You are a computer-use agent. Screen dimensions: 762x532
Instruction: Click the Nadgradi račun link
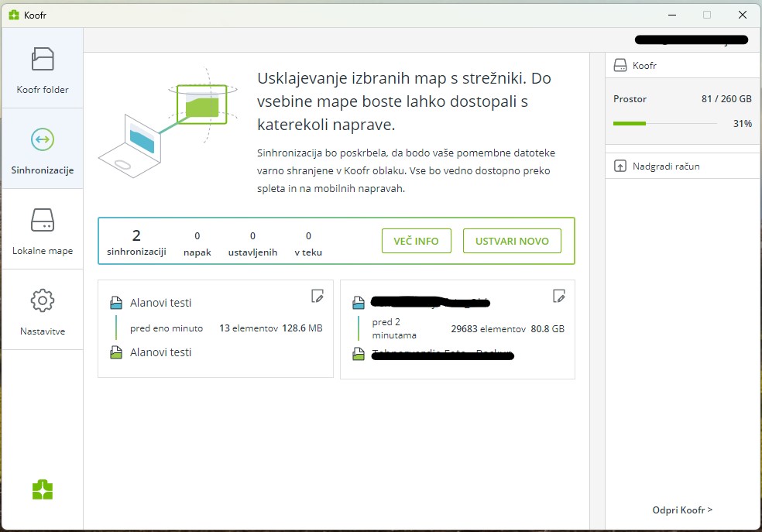coord(666,166)
